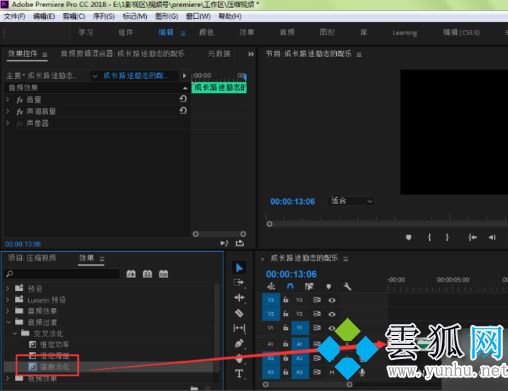Expand the 声道音量 effect properties
The image size is (508, 391).
pos(8,111)
